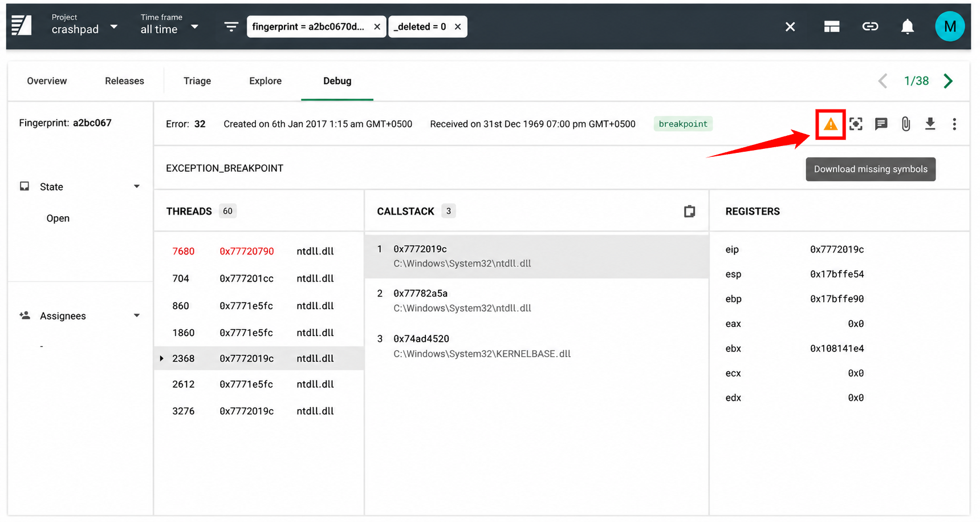Remove the fingerprint filter chip
980x522 pixels.
tap(377, 27)
